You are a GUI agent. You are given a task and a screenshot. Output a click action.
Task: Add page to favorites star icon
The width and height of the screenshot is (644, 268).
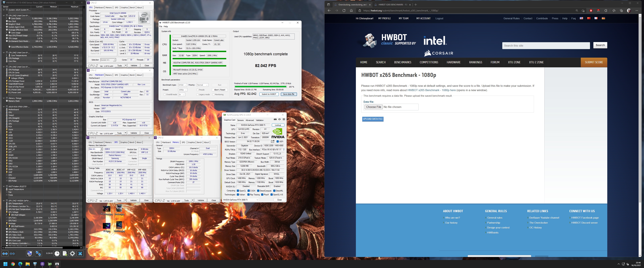583,11
